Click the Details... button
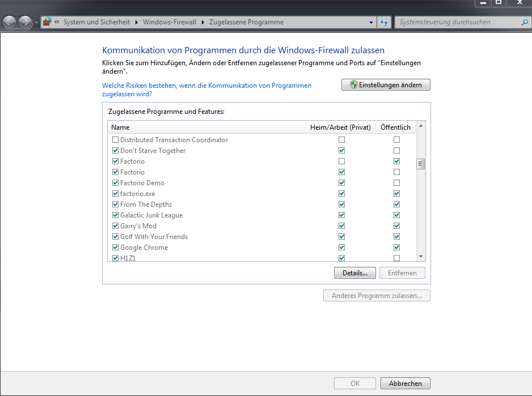 click(355, 273)
